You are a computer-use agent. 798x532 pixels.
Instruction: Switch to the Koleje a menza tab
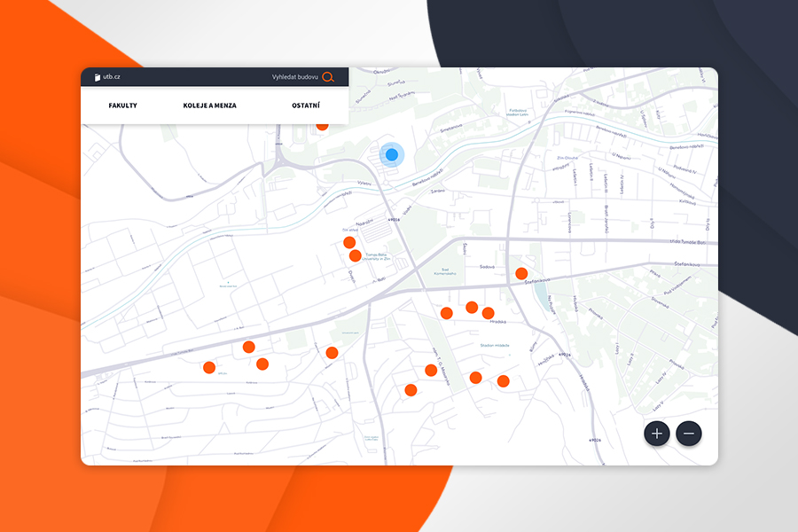pos(209,106)
